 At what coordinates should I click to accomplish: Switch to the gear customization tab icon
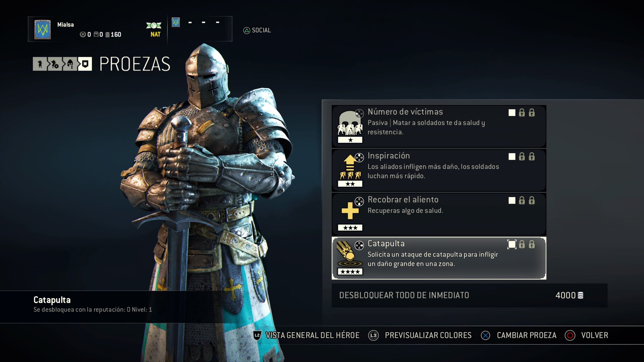tap(55, 64)
